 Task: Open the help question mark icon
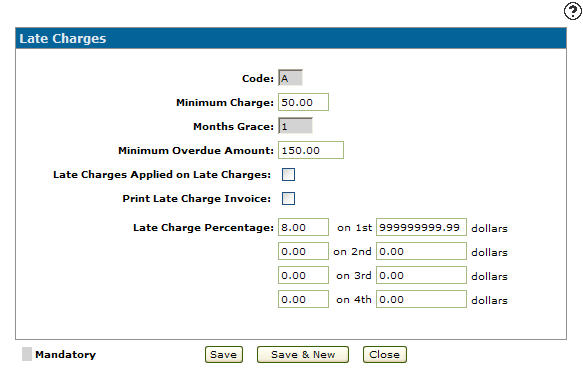tap(573, 11)
